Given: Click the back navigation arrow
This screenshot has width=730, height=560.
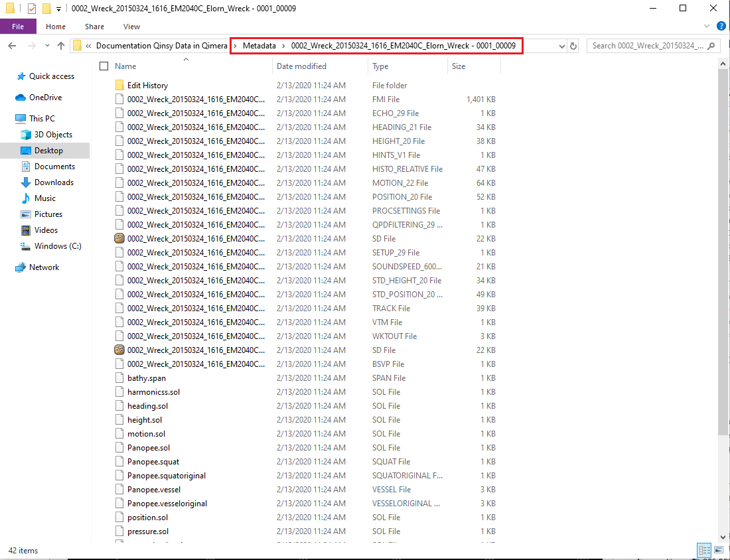Looking at the screenshot, I should 12,46.
